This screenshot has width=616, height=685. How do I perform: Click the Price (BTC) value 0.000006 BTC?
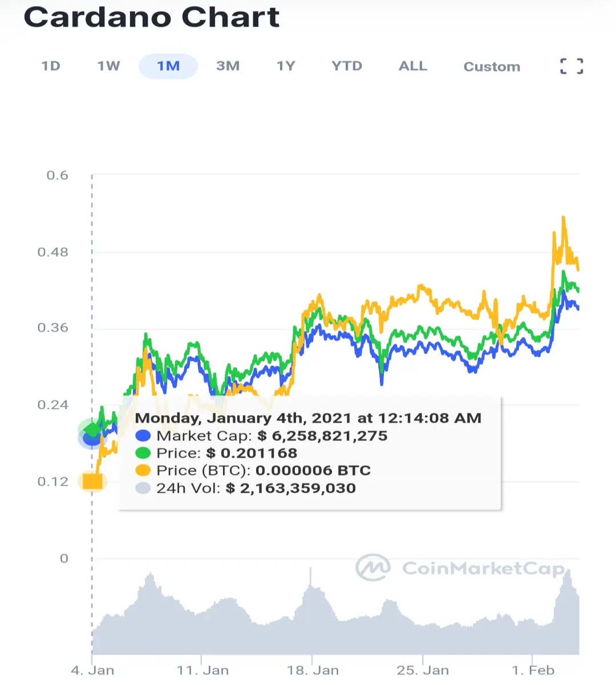pyautogui.click(x=313, y=470)
